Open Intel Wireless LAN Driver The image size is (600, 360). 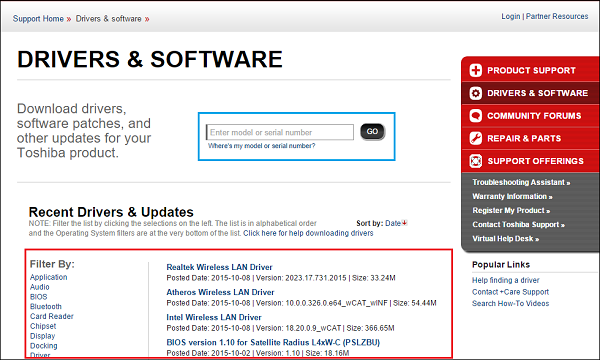tap(214, 317)
